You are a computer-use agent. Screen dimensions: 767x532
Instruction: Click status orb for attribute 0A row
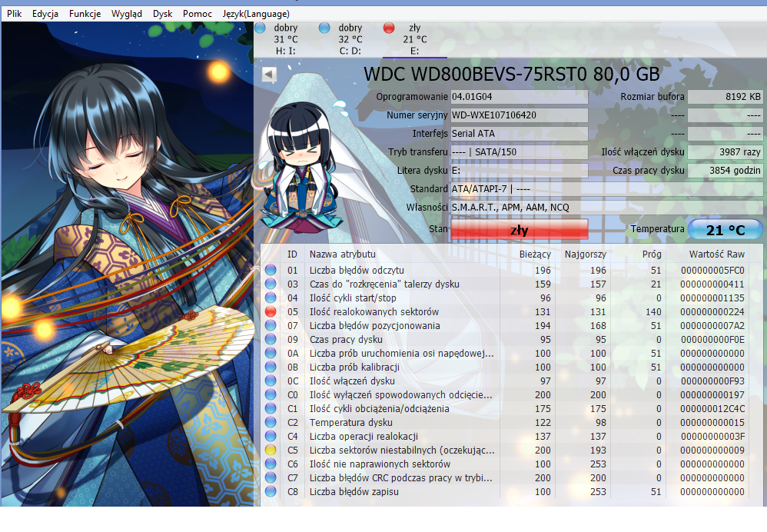pyautogui.click(x=271, y=353)
